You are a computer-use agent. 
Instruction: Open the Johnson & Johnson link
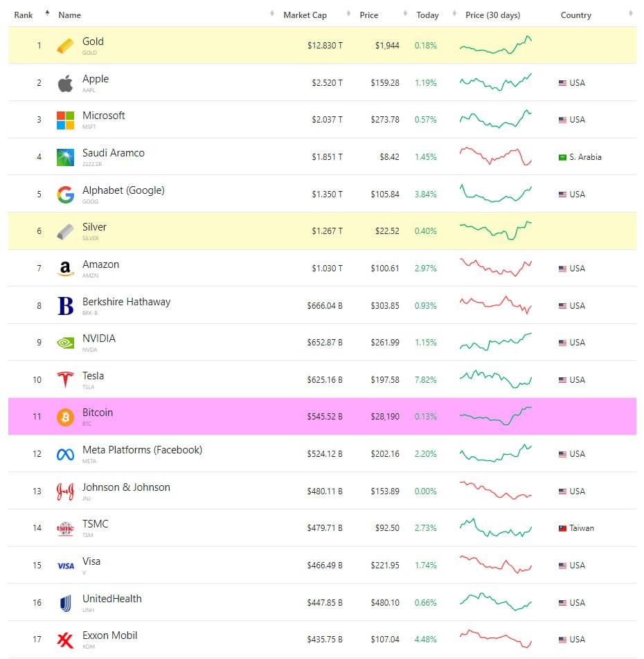click(126, 487)
